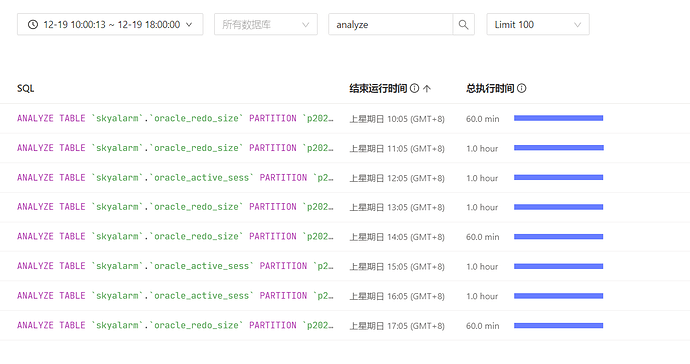Image resolution: width=690 pixels, height=364 pixels.
Task: Open oracle_active_sess statement ending 15:05
Action: 175,266
